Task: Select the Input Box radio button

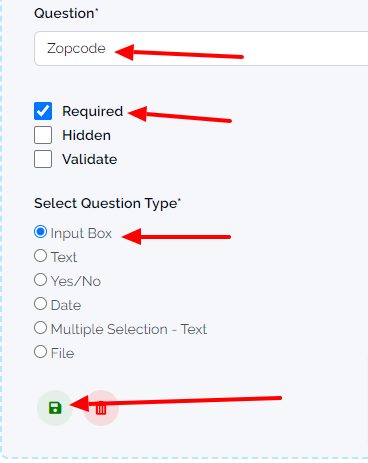Action: 40,232
